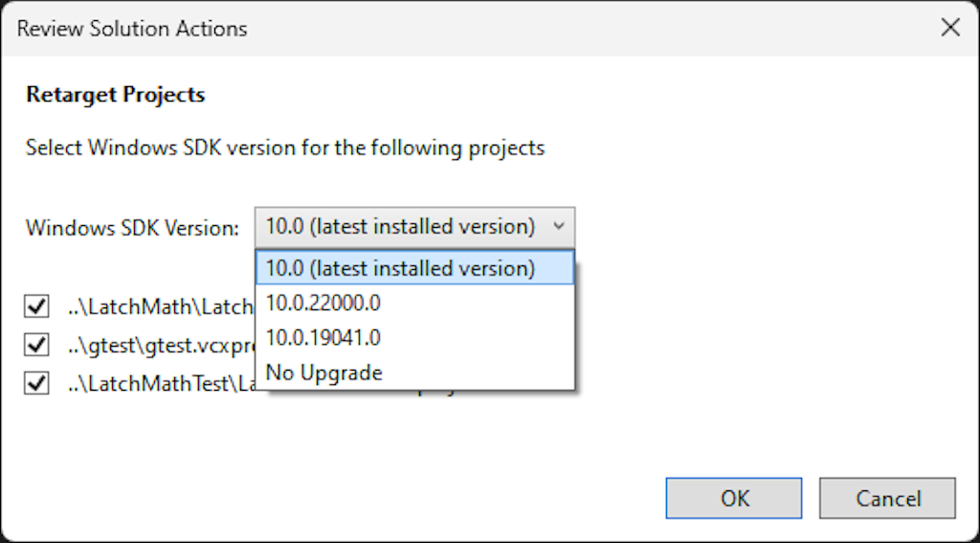Viewport: 980px width, 543px height.
Task: Click the ..\LatchMath project path label
Action: click(161, 306)
